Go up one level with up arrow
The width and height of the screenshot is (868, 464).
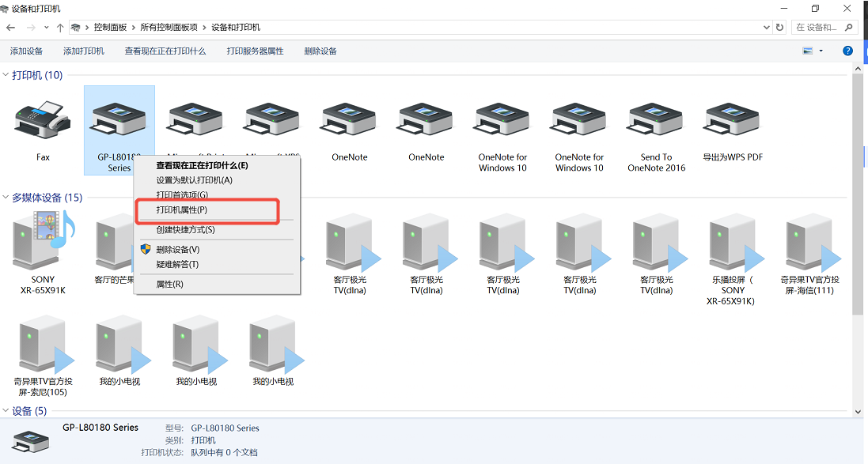[60, 27]
